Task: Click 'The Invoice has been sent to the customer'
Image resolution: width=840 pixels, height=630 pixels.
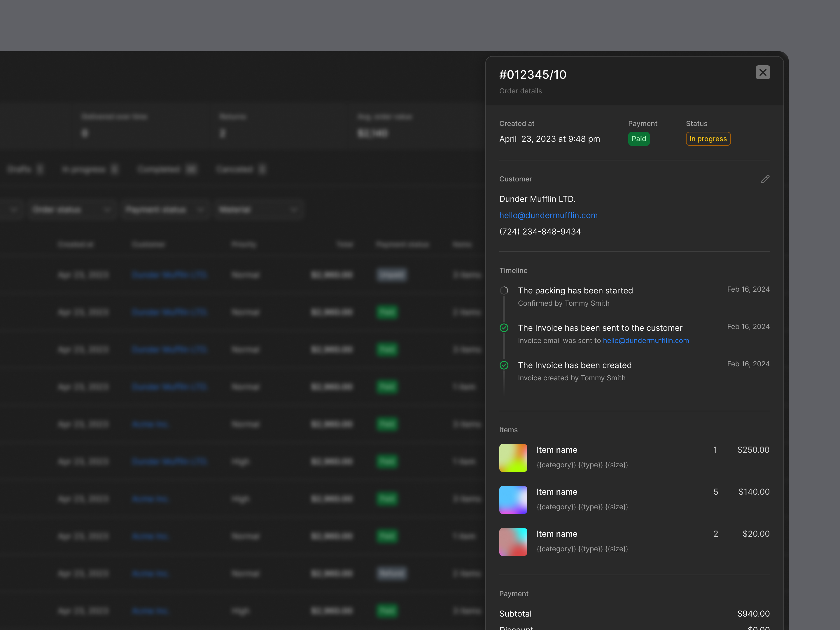Action: (x=600, y=328)
